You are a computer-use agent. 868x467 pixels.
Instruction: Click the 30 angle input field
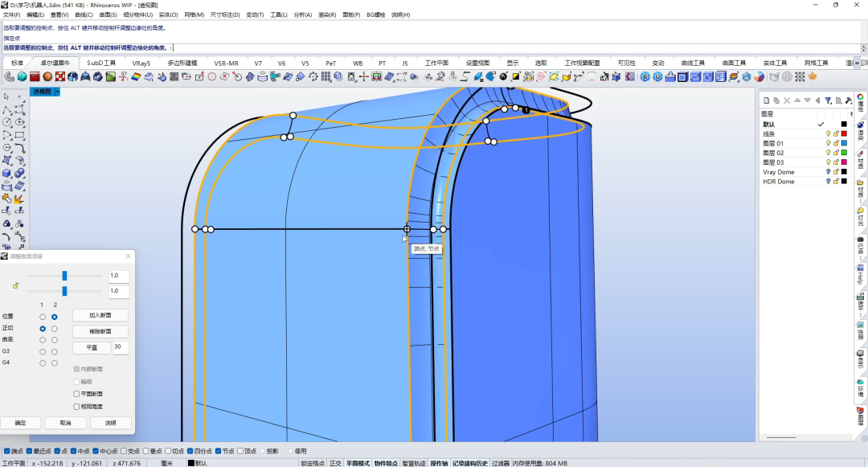(121, 347)
